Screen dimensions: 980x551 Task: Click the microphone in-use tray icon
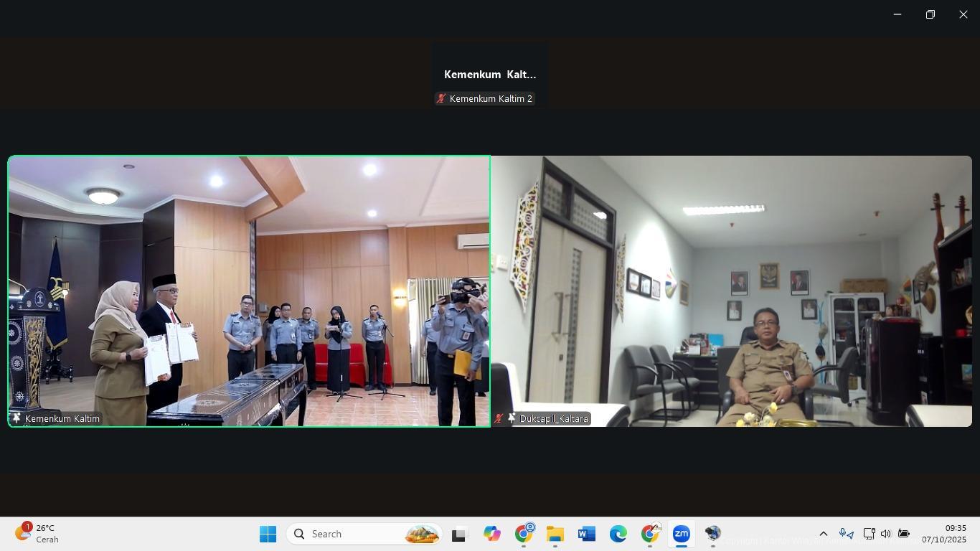click(x=846, y=534)
